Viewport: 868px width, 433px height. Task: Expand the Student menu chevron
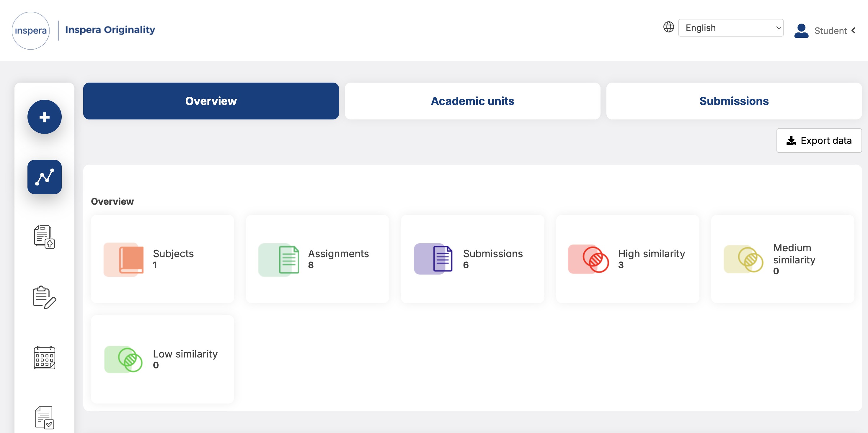pyautogui.click(x=854, y=31)
